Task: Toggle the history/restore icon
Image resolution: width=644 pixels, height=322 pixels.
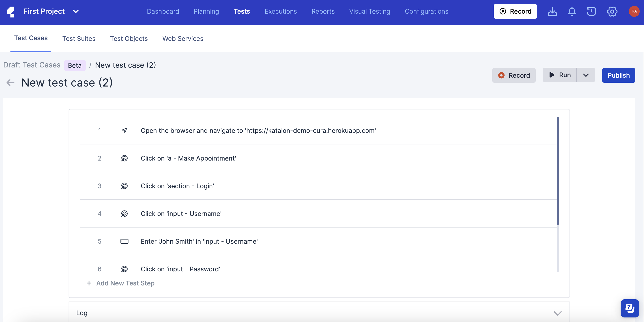Action: [591, 11]
